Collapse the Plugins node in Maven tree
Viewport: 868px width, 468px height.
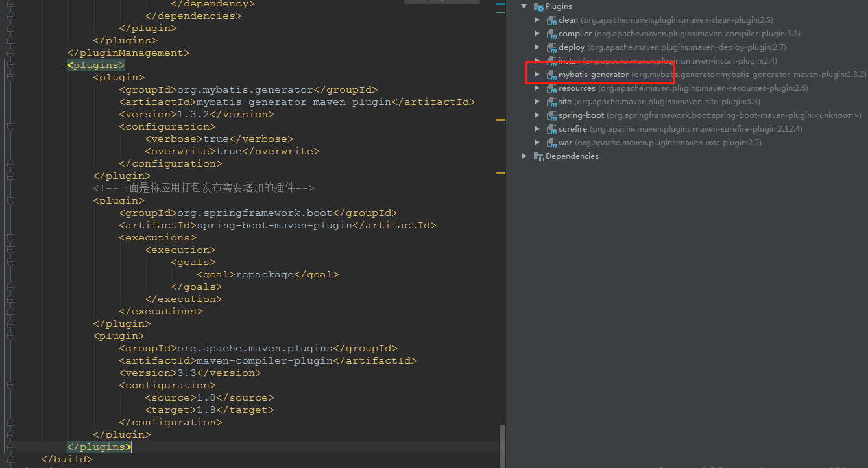524,6
